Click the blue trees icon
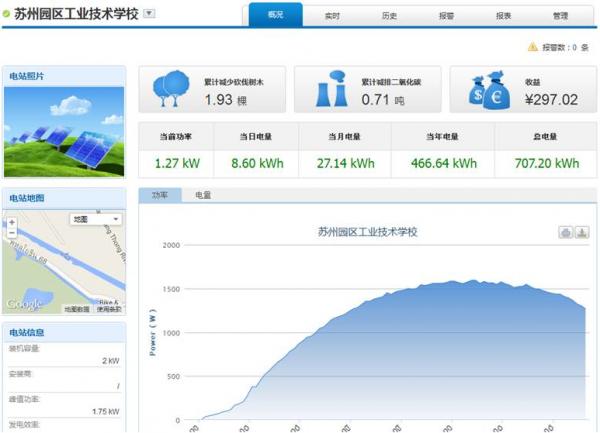Viewport: 600px width, 433px height. [171, 88]
